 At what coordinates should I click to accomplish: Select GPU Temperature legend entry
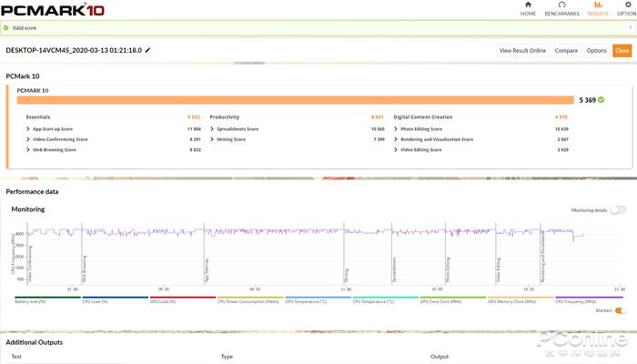coord(318,299)
